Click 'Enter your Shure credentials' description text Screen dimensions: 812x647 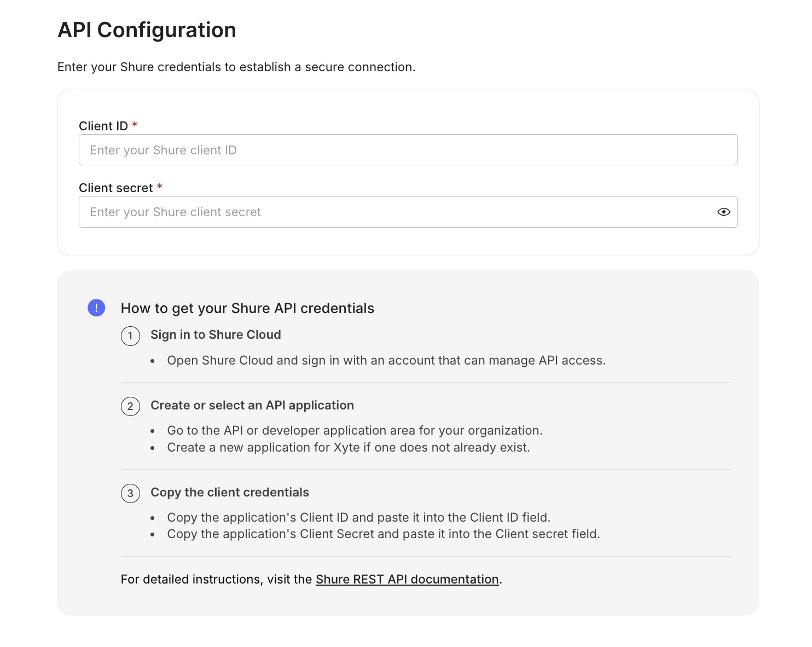point(236,67)
